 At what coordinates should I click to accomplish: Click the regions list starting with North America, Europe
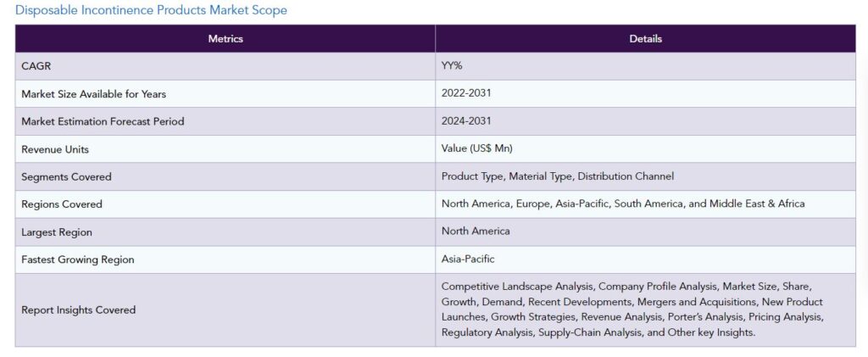tap(623, 204)
